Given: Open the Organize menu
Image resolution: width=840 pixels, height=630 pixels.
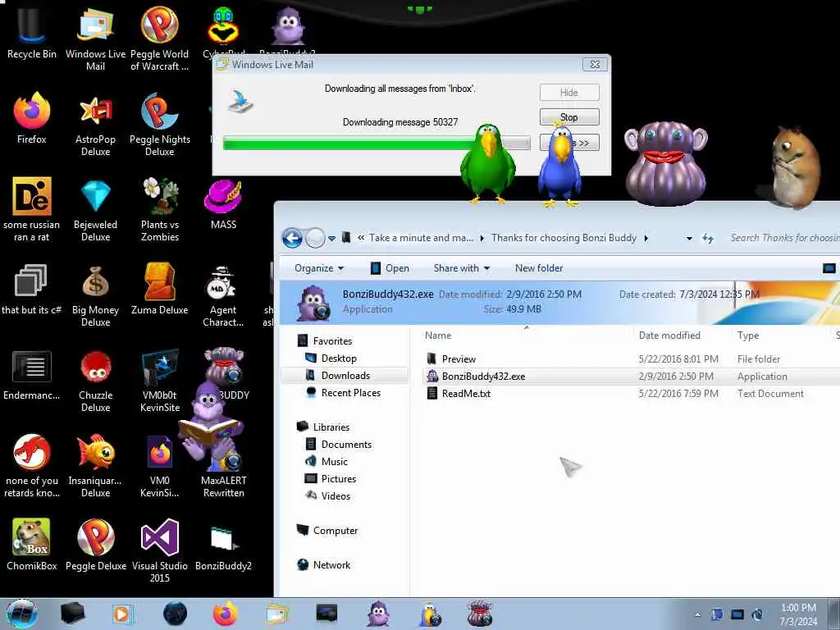Looking at the screenshot, I should 319,268.
